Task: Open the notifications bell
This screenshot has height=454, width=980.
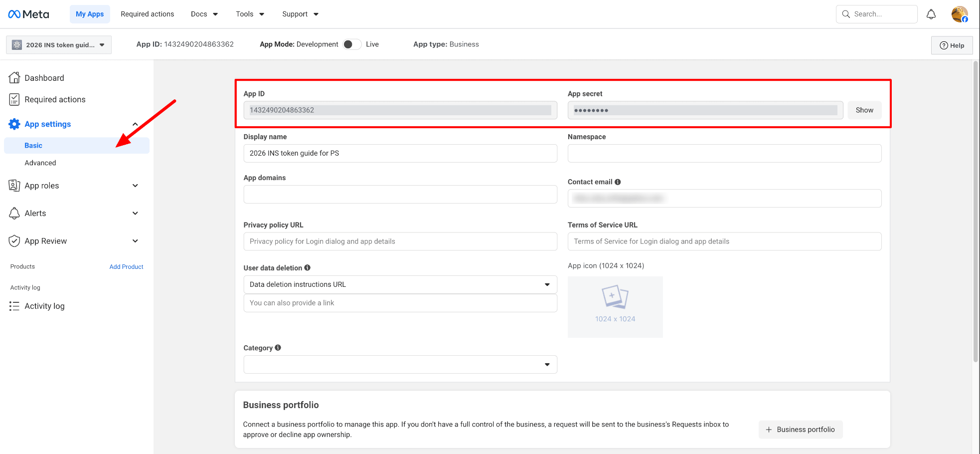Action: point(931,14)
